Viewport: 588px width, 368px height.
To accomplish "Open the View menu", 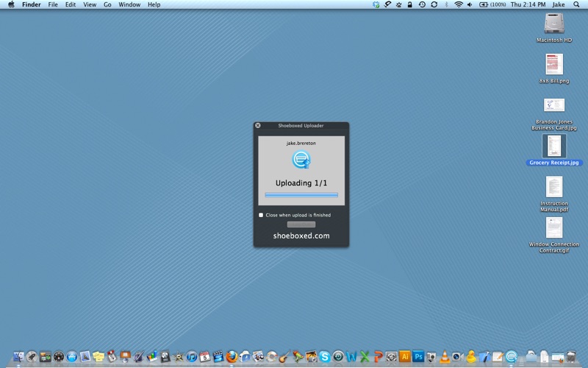I will coord(90,4).
